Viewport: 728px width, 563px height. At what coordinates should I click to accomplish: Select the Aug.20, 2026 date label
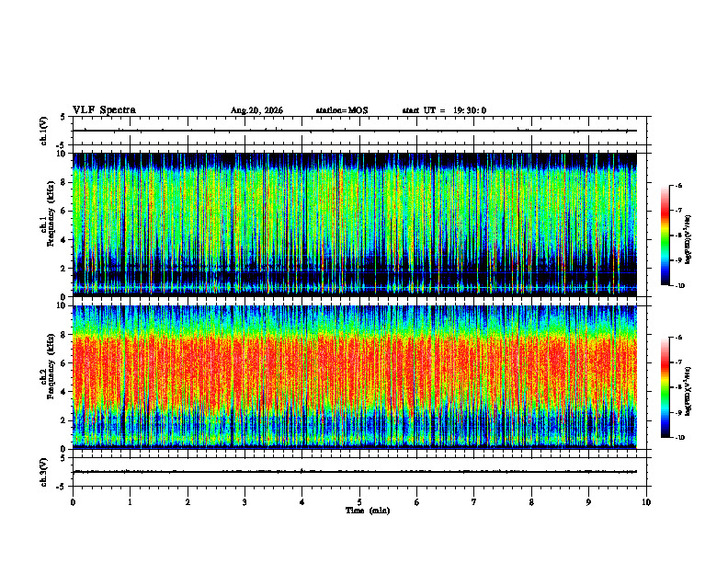click(256, 110)
